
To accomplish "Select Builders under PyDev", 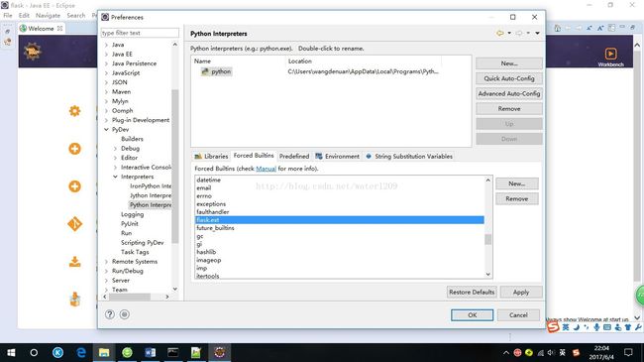I will pos(132,139).
